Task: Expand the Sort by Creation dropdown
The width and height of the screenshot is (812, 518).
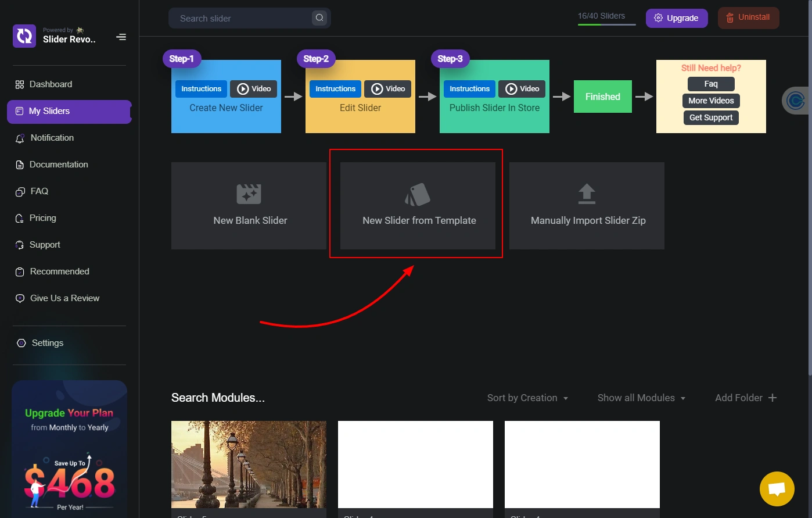Action: 528,398
